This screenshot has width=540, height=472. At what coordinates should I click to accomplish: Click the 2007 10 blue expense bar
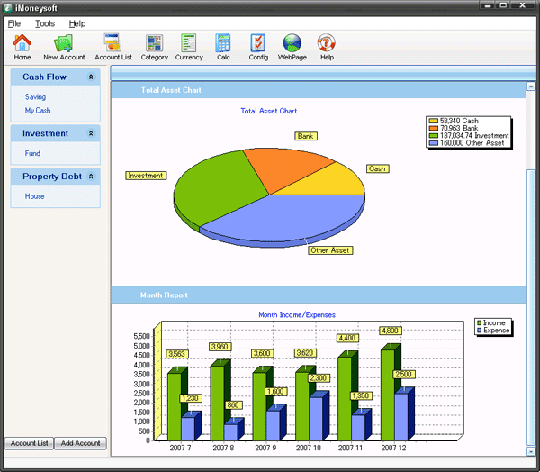pos(316,419)
